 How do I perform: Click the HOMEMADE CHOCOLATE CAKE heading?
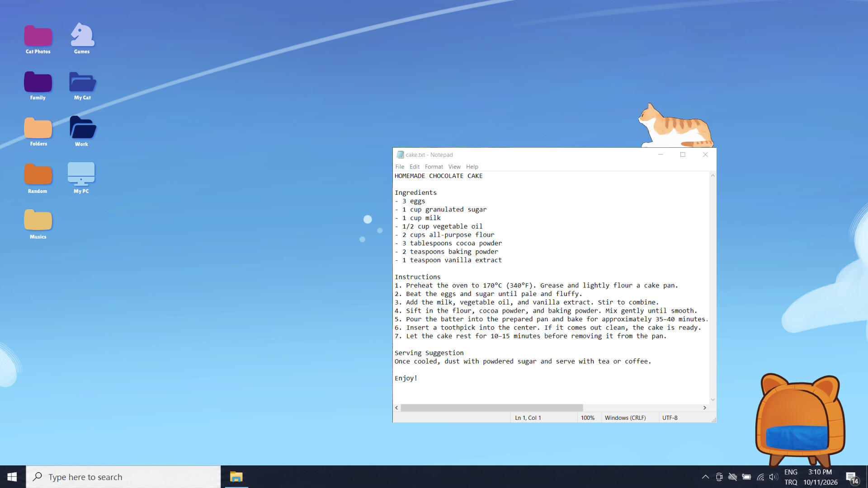coord(439,176)
